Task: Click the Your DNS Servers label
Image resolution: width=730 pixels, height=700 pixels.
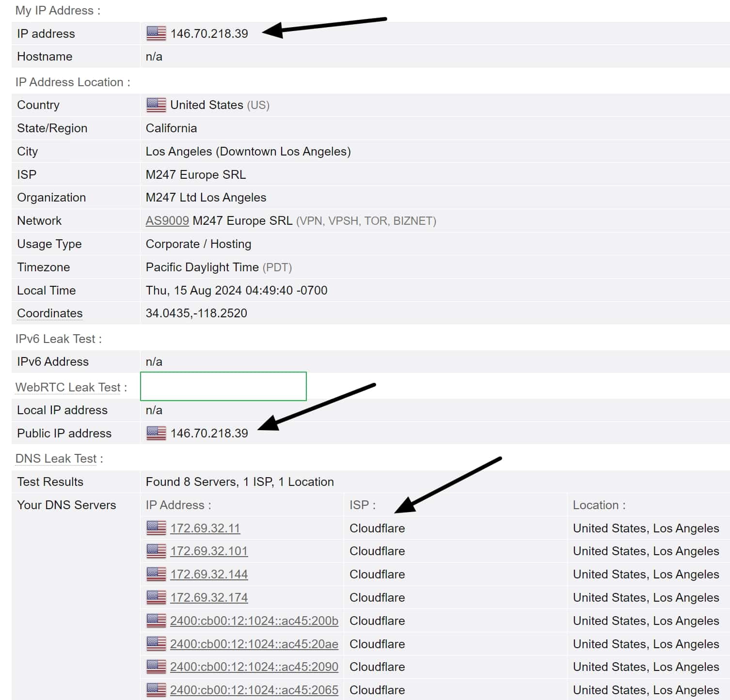Action: [66, 505]
